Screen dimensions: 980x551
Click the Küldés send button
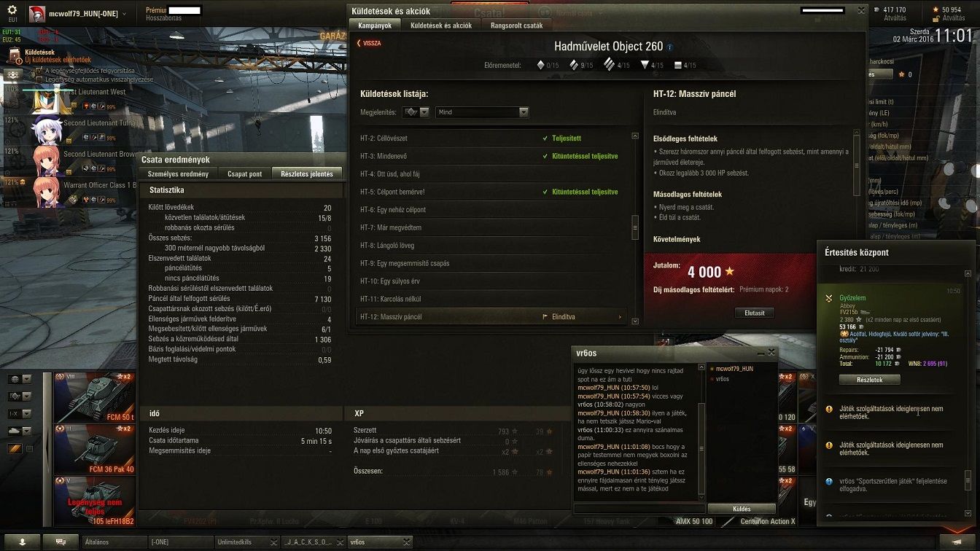(x=740, y=509)
